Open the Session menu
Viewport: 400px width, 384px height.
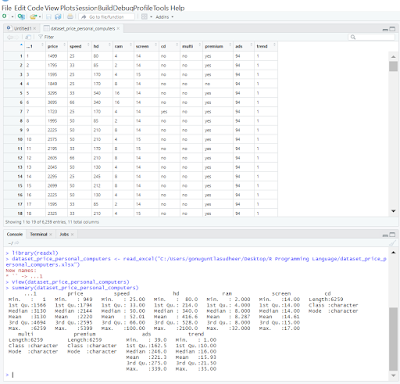(x=86, y=8)
